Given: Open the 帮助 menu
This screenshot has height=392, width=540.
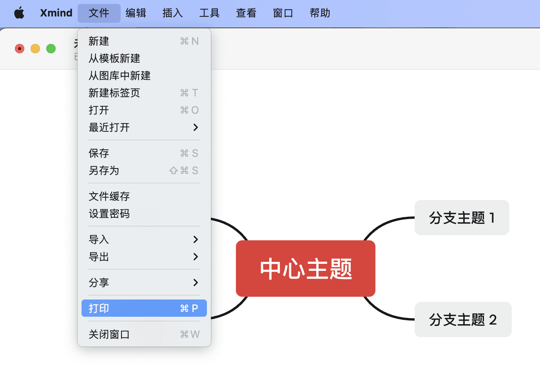Looking at the screenshot, I should pos(319,13).
